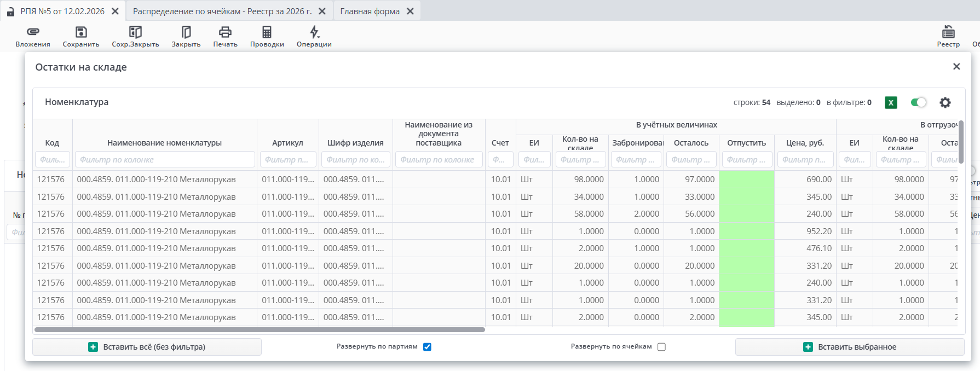The width and height of the screenshot is (980, 371).
Task: Export table with green Excel icon
Action: [891, 102]
